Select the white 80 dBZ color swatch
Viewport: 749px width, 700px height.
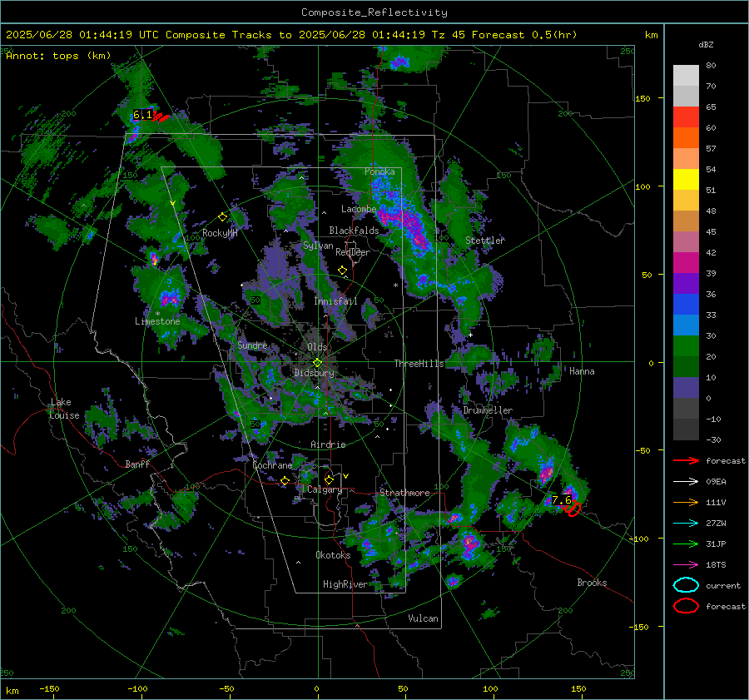686,76
